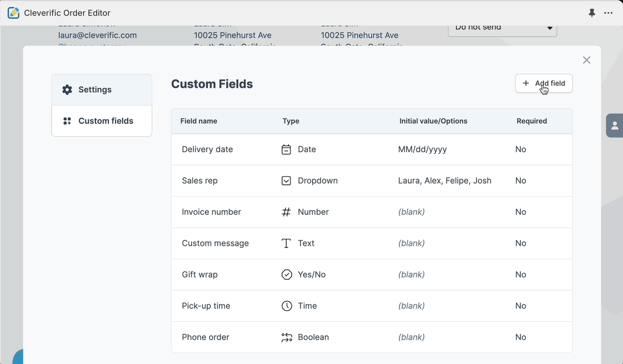The image size is (623, 364).
Task: Click Required 'No' in Pick-up time row
Action: (521, 306)
